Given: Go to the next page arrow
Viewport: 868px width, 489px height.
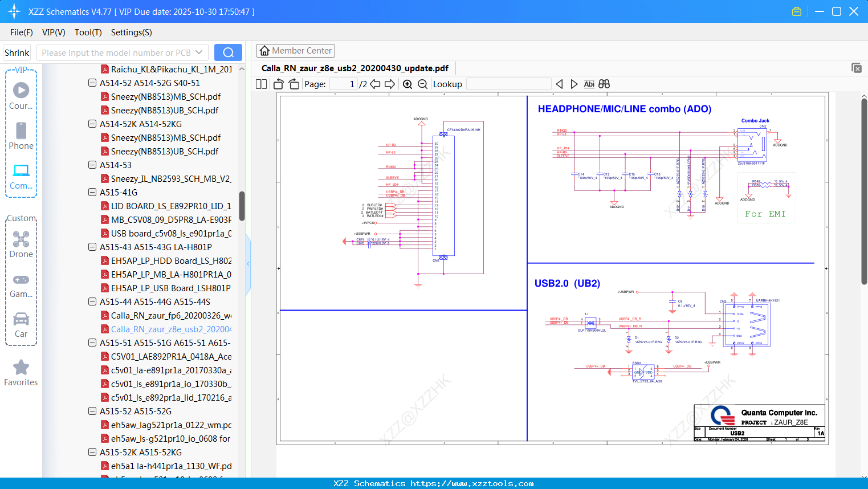Looking at the screenshot, I should [x=390, y=84].
